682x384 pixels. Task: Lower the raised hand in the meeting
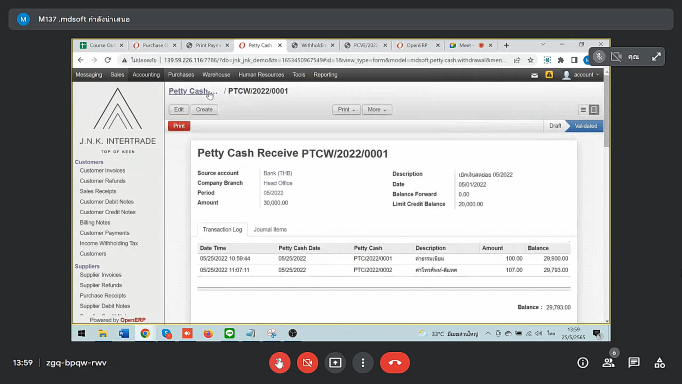tap(279, 363)
